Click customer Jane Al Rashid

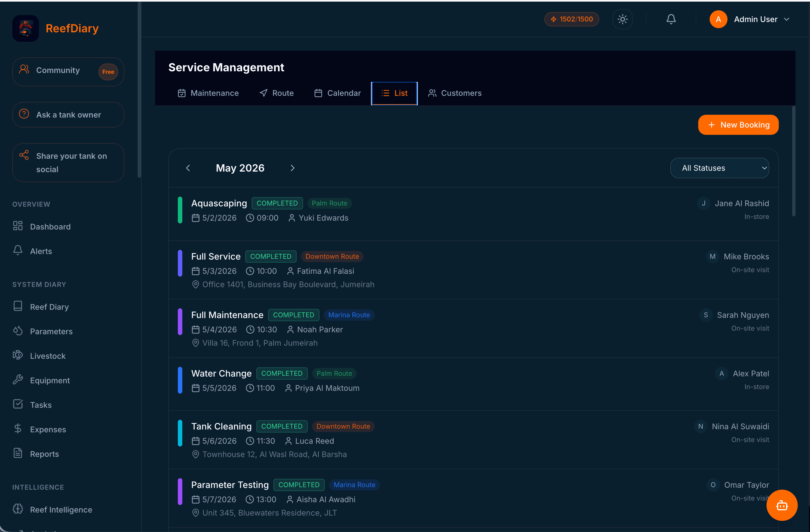[x=742, y=203]
